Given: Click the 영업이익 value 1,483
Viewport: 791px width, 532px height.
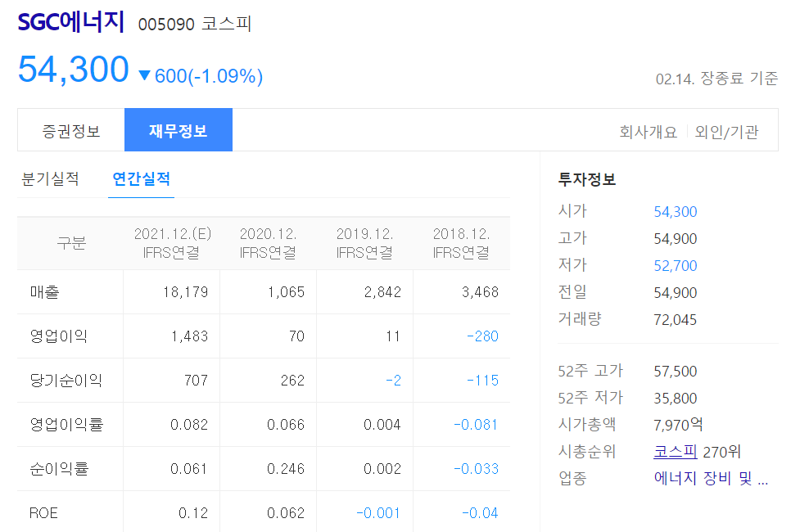Looking at the screenshot, I should (190, 336).
